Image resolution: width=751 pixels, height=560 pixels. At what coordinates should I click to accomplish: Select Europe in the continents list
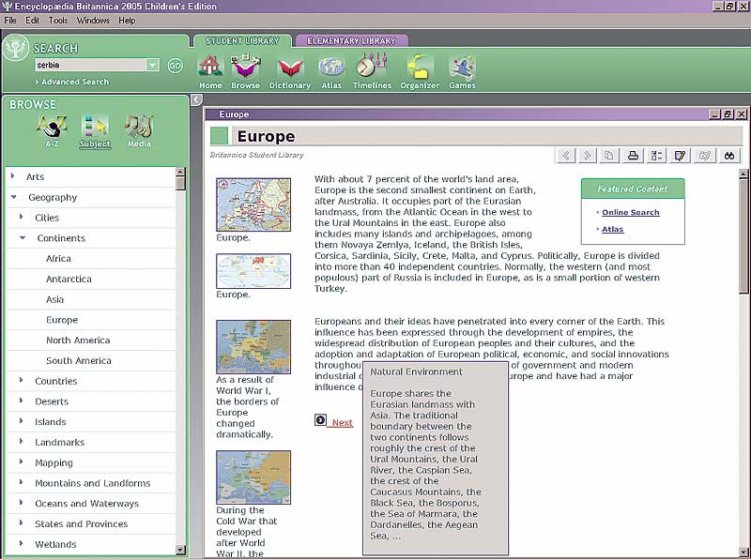click(x=62, y=320)
